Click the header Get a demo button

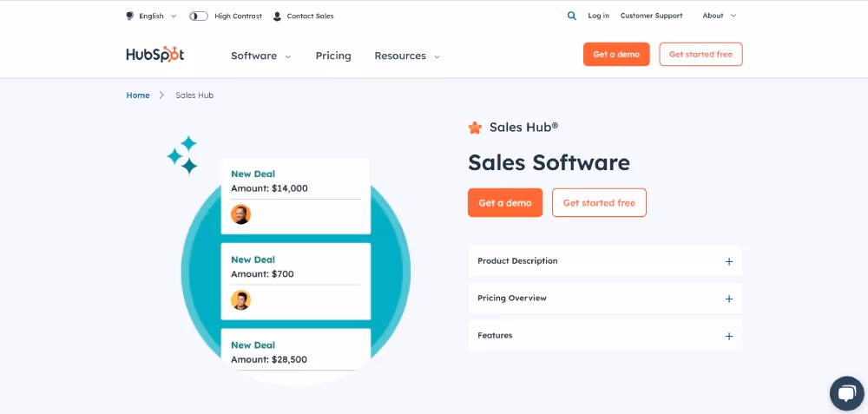click(x=616, y=54)
